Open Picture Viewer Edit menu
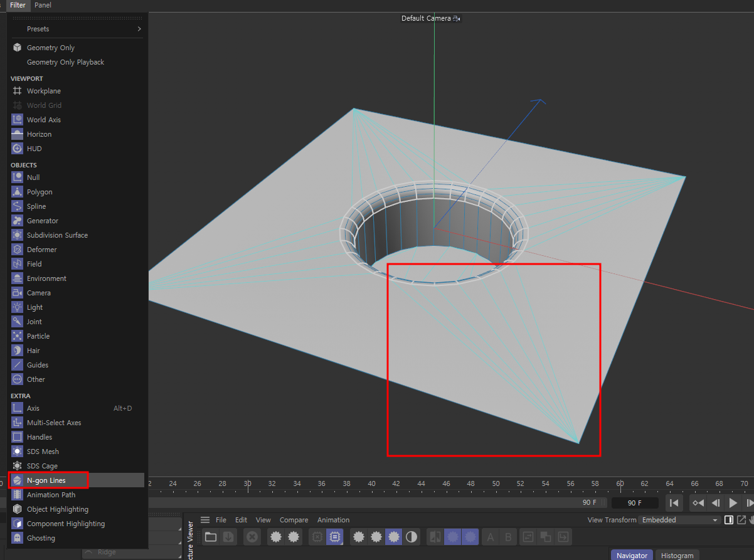The height and width of the screenshot is (560, 754). (x=242, y=520)
